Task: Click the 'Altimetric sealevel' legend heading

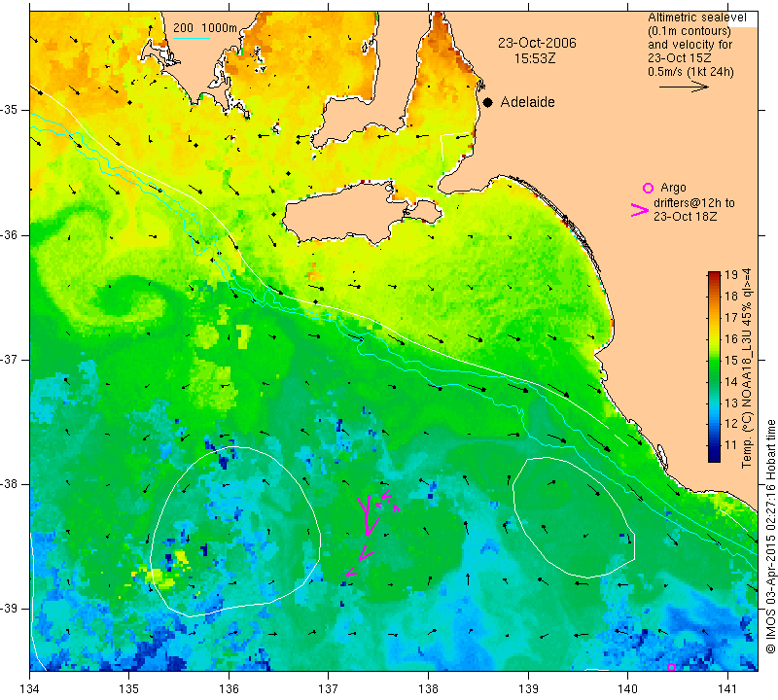Action: [x=696, y=17]
